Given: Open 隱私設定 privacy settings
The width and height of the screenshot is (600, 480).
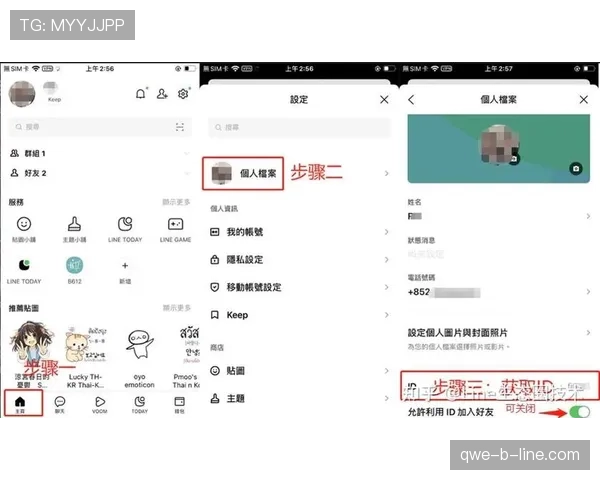Looking at the screenshot, I should coord(300,260).
